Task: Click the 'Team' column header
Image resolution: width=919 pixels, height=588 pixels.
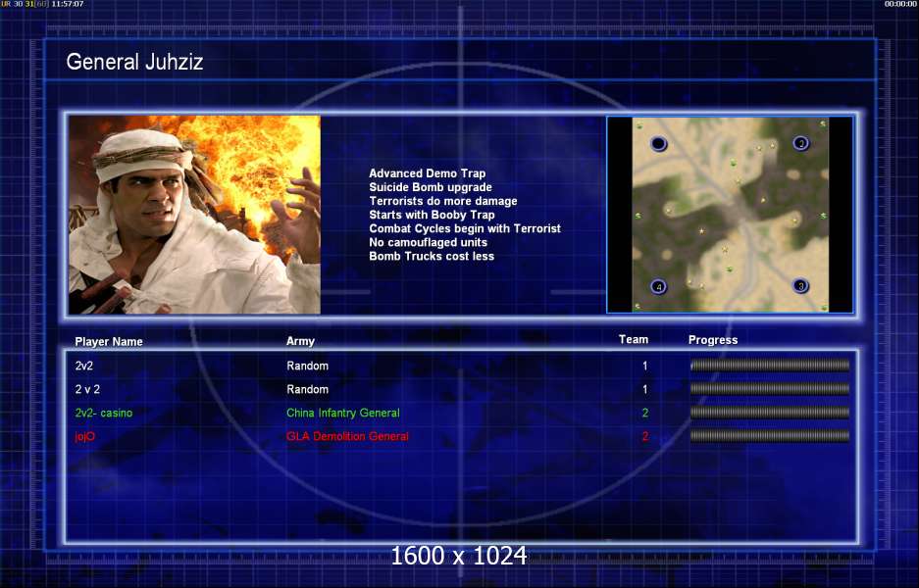Action: (634, 339)
